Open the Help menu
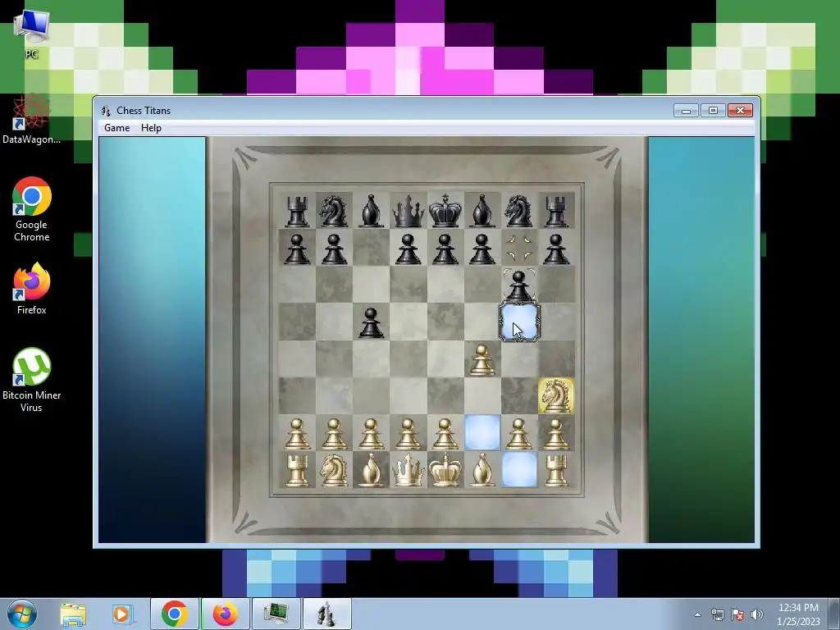The width and height of the screenshot is (840, 630). tap(151, 127)
